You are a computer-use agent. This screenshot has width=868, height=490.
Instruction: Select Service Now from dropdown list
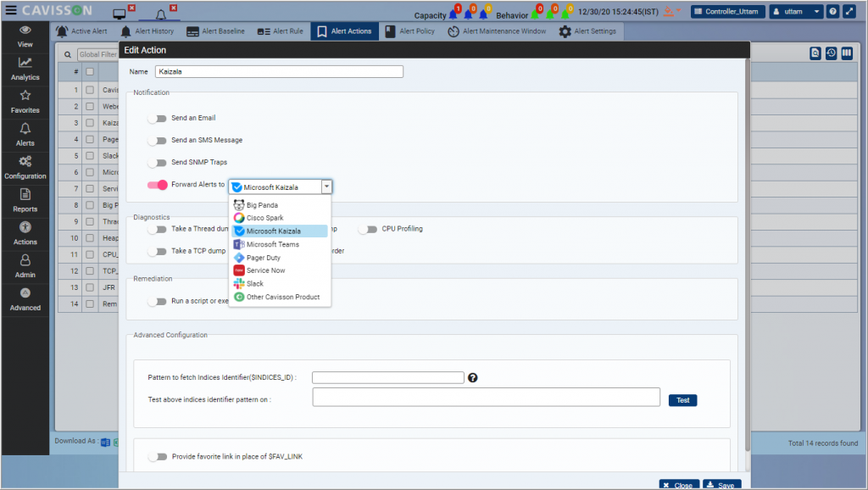[x=280, y=270]
